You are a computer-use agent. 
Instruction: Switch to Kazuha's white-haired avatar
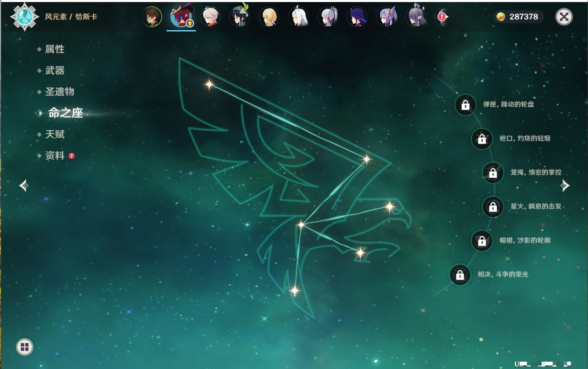(x=211, y=17)
